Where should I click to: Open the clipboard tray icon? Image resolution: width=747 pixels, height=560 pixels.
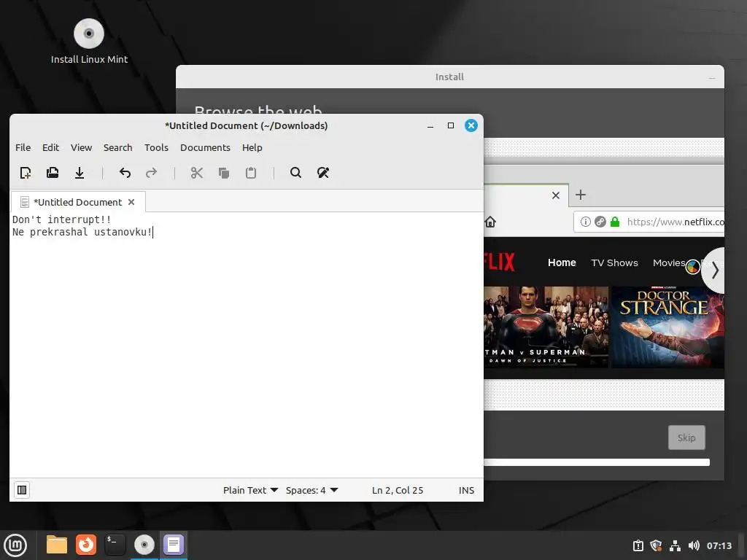tap(638, 545)
